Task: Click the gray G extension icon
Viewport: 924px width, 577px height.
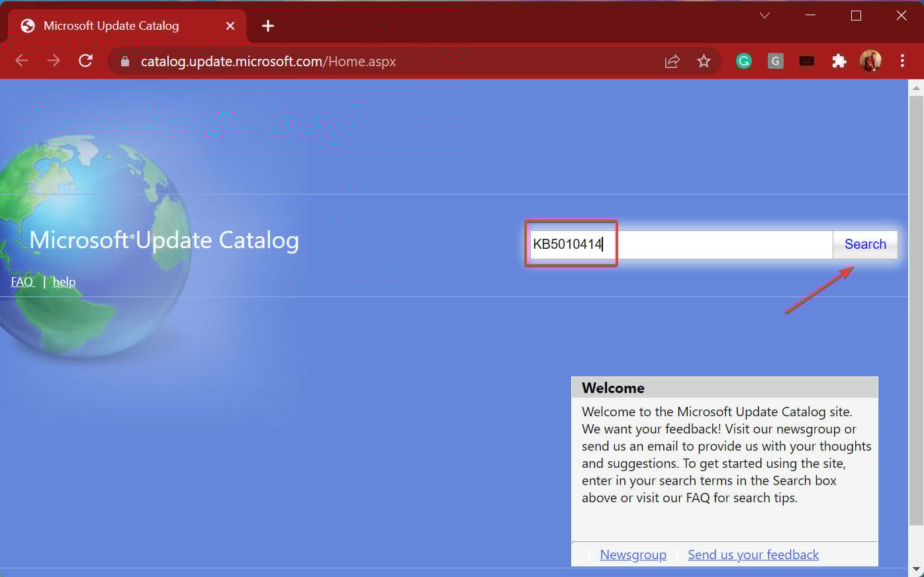Action: (776, 62)
